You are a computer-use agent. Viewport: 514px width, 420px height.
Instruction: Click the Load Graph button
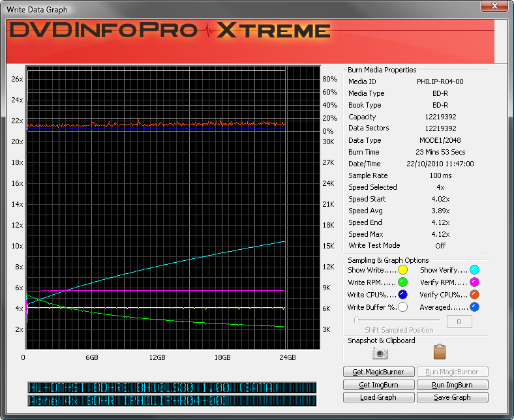point(378,397)
